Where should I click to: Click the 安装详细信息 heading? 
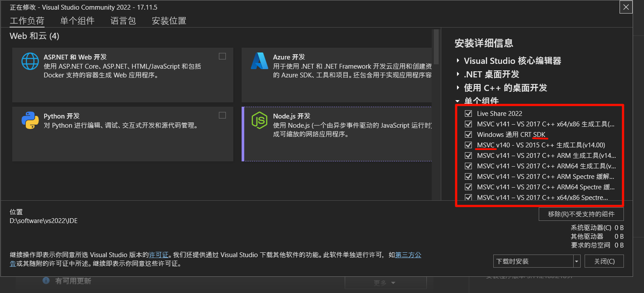click(x=484, y=43)
